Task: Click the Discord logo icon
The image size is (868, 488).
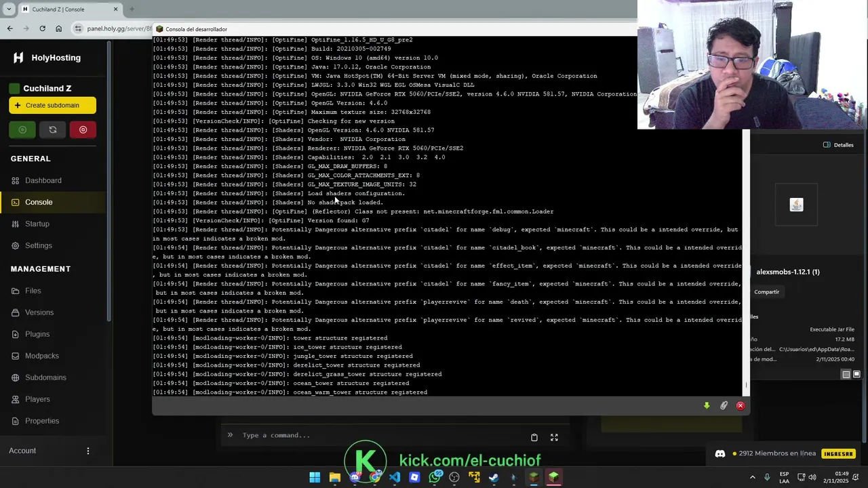Action: (x=720, y=453)
